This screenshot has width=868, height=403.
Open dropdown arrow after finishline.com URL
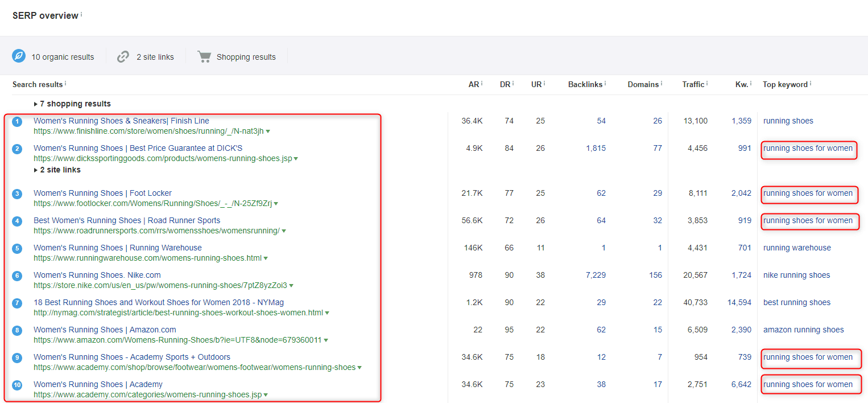click(x=268, y=131)
